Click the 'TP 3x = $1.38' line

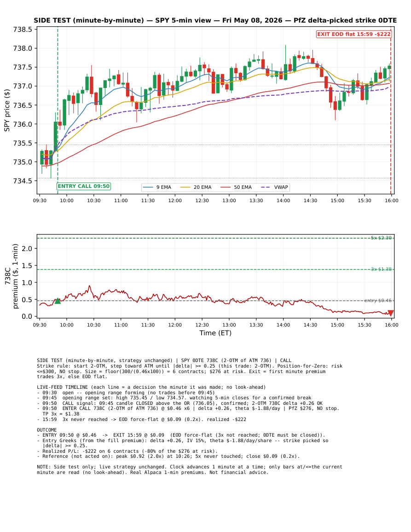[x=61, y=414]
